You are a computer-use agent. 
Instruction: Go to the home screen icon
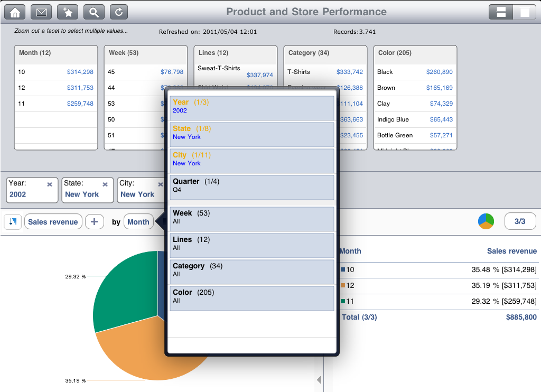coord(15,12)
